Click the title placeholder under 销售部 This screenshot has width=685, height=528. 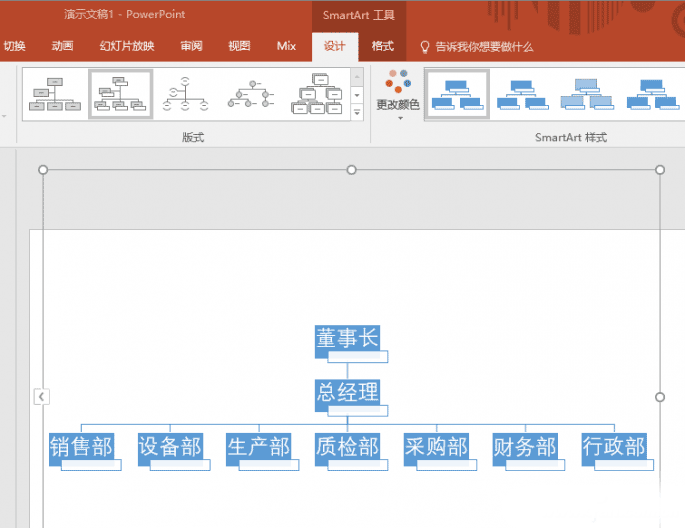[x=91, y=465]
